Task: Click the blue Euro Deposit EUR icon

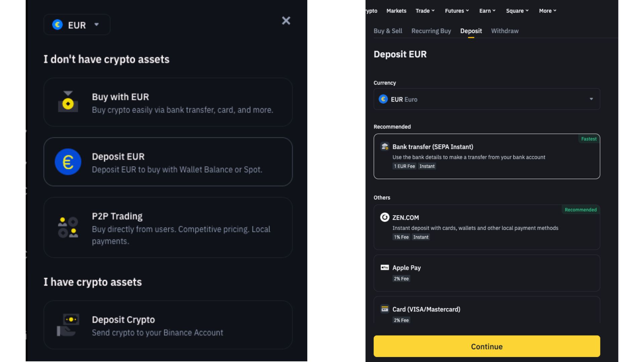Action: click(68, 162)
